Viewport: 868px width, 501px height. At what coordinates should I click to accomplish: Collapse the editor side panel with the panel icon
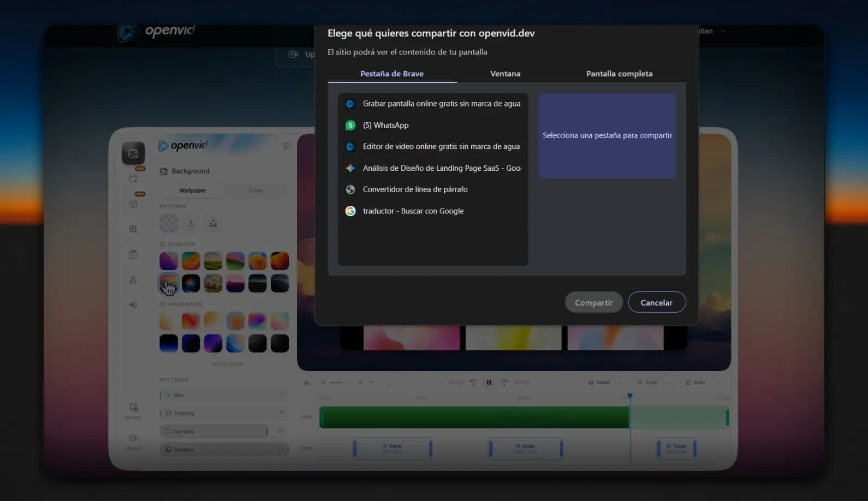point(287,146)
